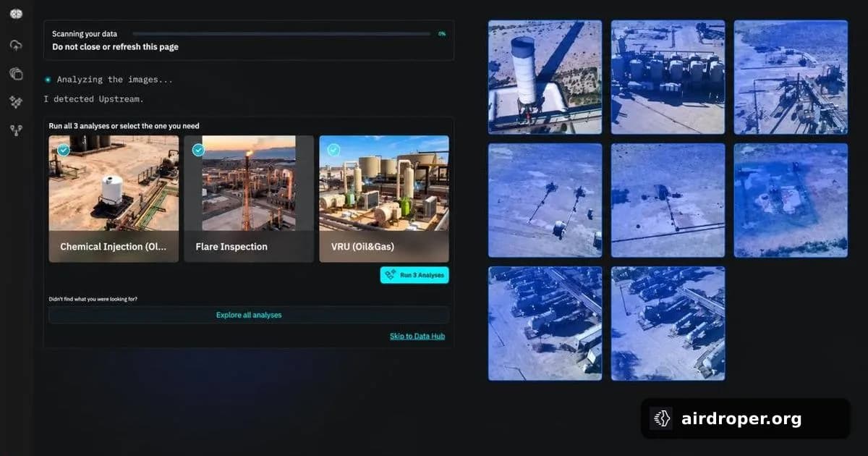Image resolution: width=868 pixels, height=456 pixels.
Task: Click "Didn't find what you were looking for?" text
Action: (x=93, y=299)
